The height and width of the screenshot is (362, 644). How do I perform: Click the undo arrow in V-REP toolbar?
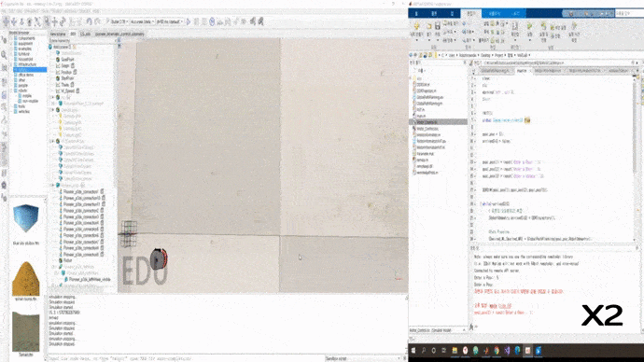pos(89,21)
